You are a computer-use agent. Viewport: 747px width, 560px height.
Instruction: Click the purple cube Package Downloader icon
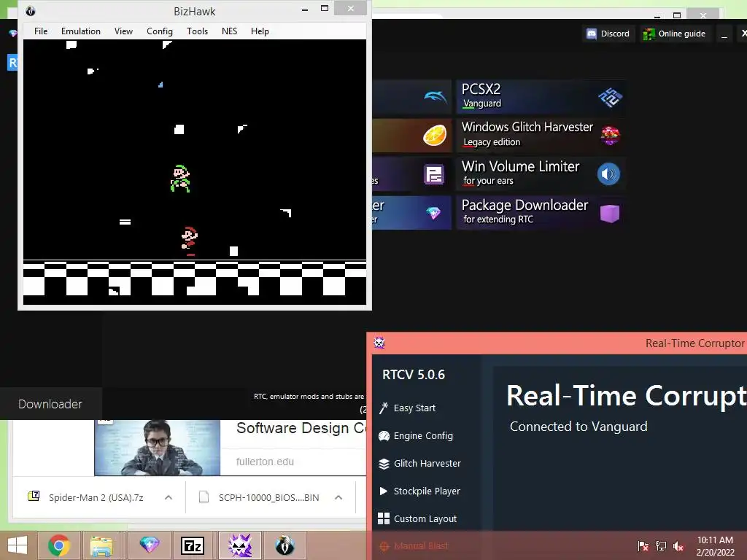click(610, 214)
